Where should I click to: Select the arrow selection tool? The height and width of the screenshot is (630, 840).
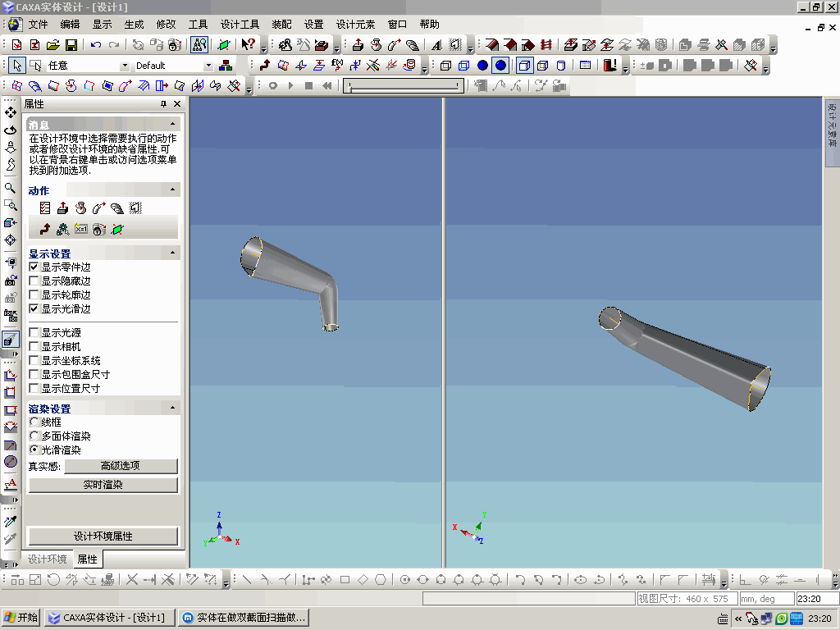pyautogui.click(x=17, y=66)
